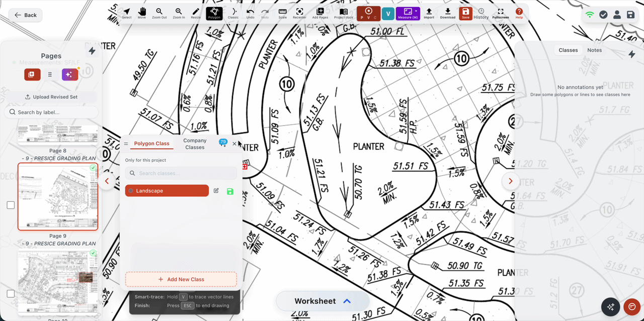This screenshot has height=321, width=644.
Task: Click the green save icon beside Landscape
Action: [230, 191]
